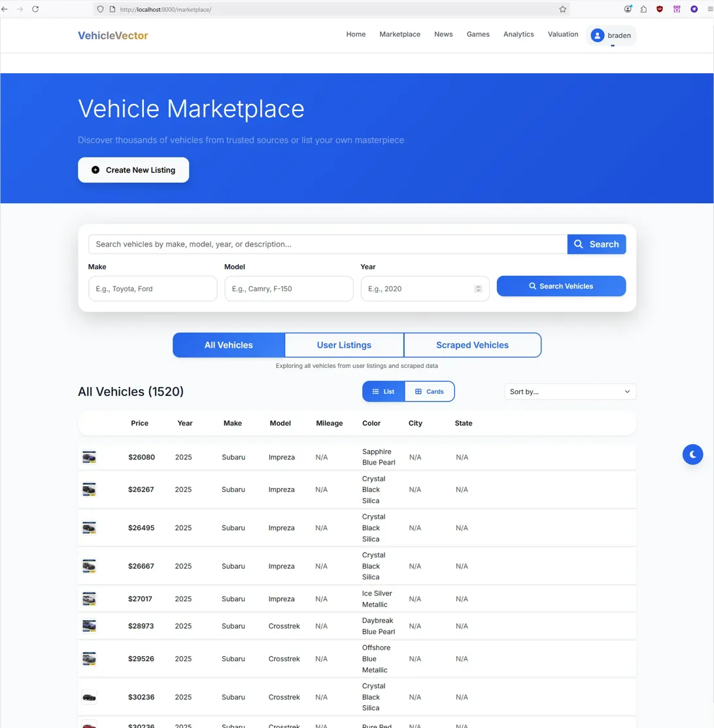The image size is (714, 728).
Task: Open the uBlock Origin extension icon
Action: click(x=660, y=9)
